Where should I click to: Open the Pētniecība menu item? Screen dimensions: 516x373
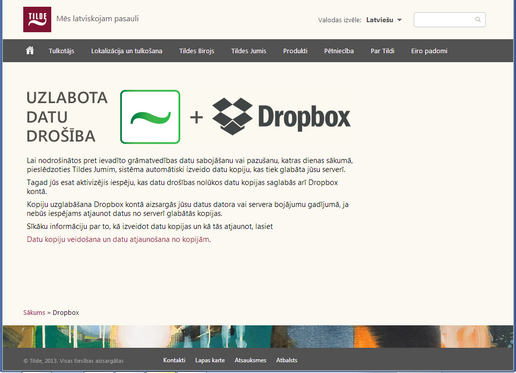click(x=339, y=51)
